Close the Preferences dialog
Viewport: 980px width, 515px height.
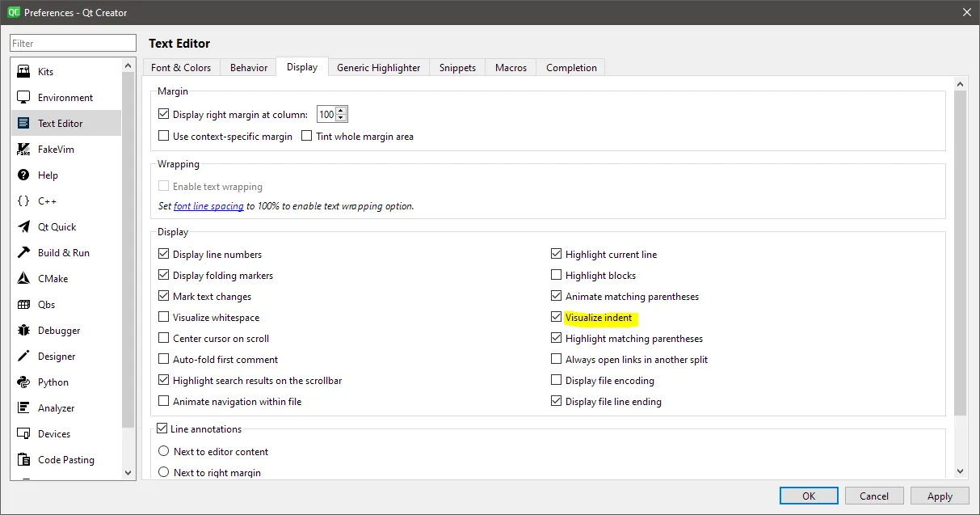point(967,12)
